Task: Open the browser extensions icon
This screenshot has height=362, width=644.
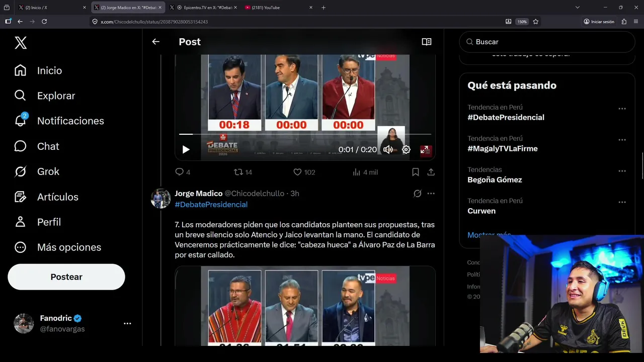Action: click(624, 22)
